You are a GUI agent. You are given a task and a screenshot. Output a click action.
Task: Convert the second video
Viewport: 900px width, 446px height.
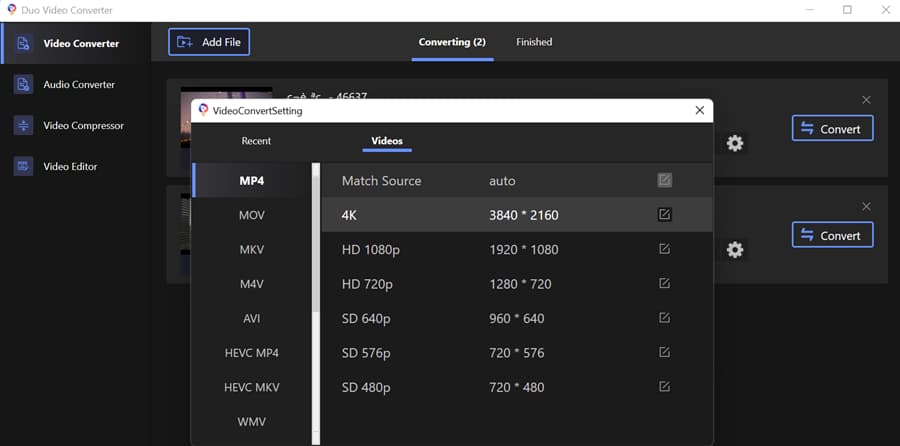[833, 235]
